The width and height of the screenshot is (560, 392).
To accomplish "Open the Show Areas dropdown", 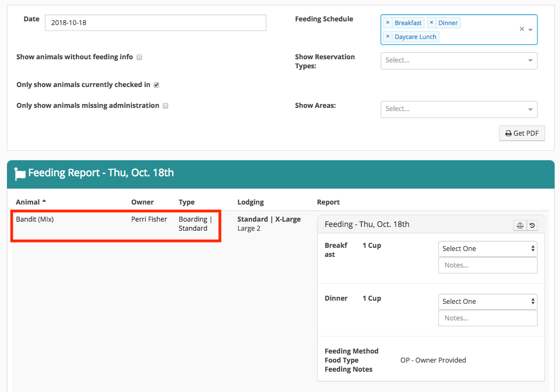I will 459,109.
